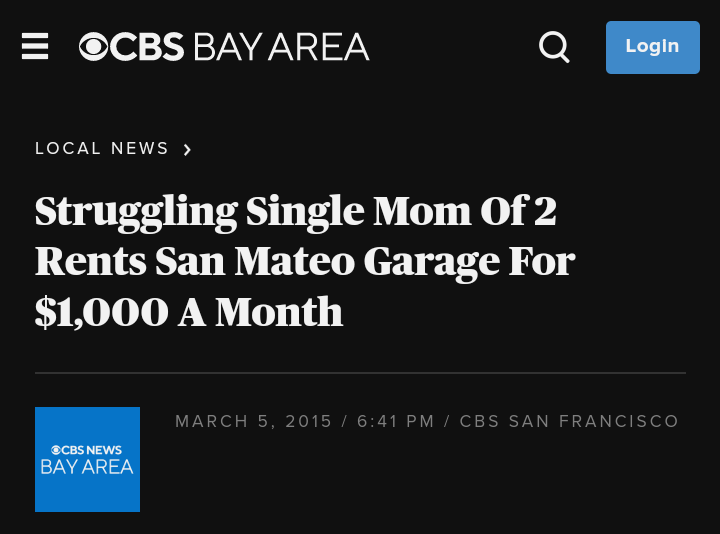720x534 pixels.
Task: Click the headline's "$1,000 A Month" line
Action: point(189,312)
